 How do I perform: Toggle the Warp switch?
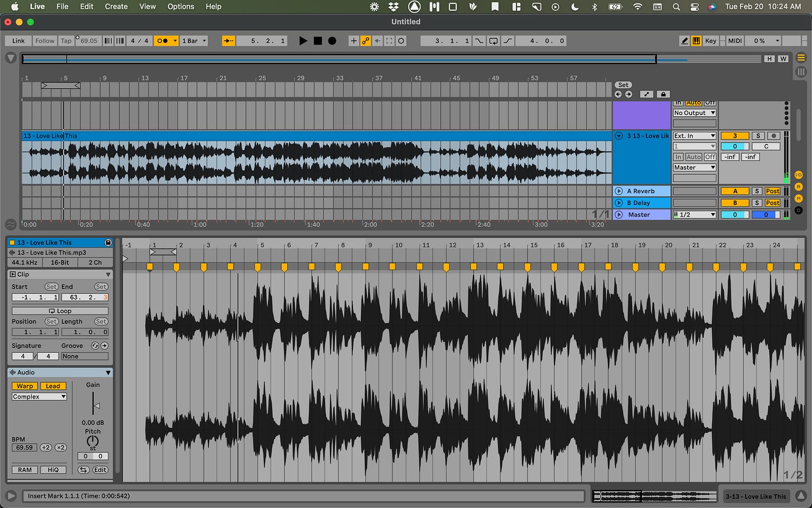pyautogui.click(x=25, y=386)
